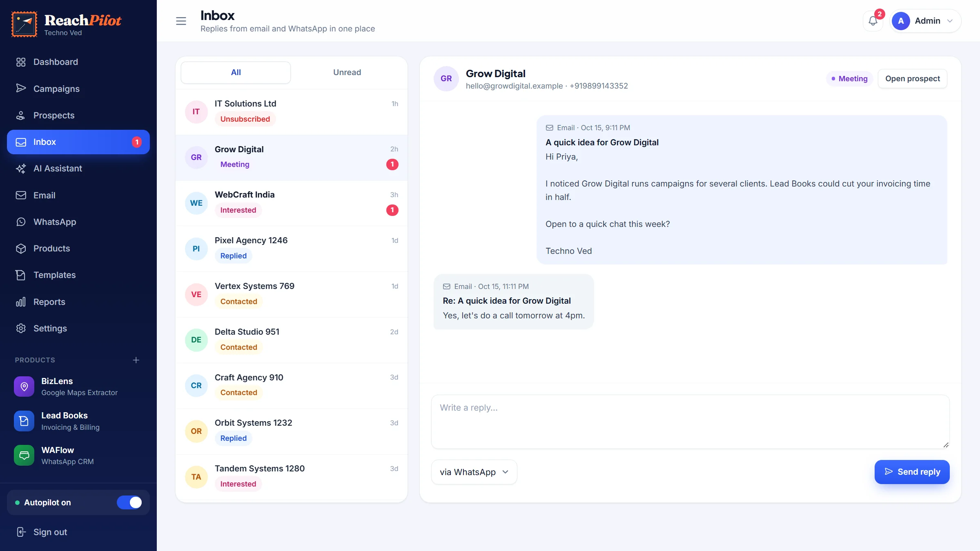Open WebCraft India conversation

click(x=292, y=203)
